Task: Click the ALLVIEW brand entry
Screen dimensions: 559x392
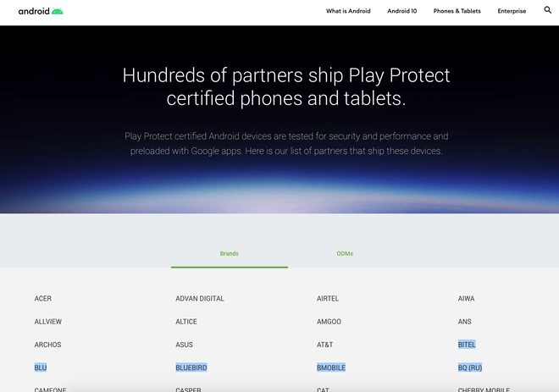Action: pos(47,322)
